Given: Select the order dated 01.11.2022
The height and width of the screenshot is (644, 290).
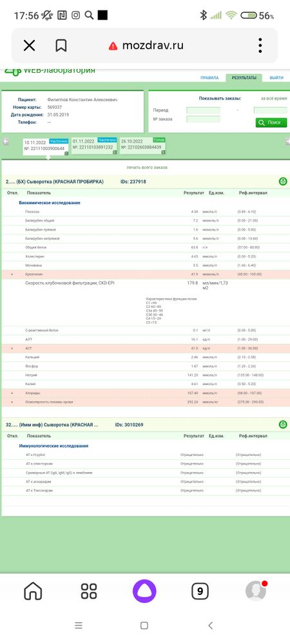Looking at the screenshot, I should (x=95, y=146).
